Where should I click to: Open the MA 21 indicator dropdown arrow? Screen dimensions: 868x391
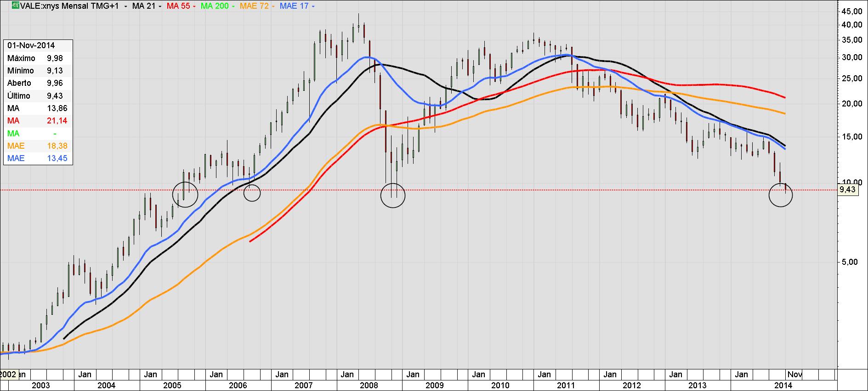160,6
